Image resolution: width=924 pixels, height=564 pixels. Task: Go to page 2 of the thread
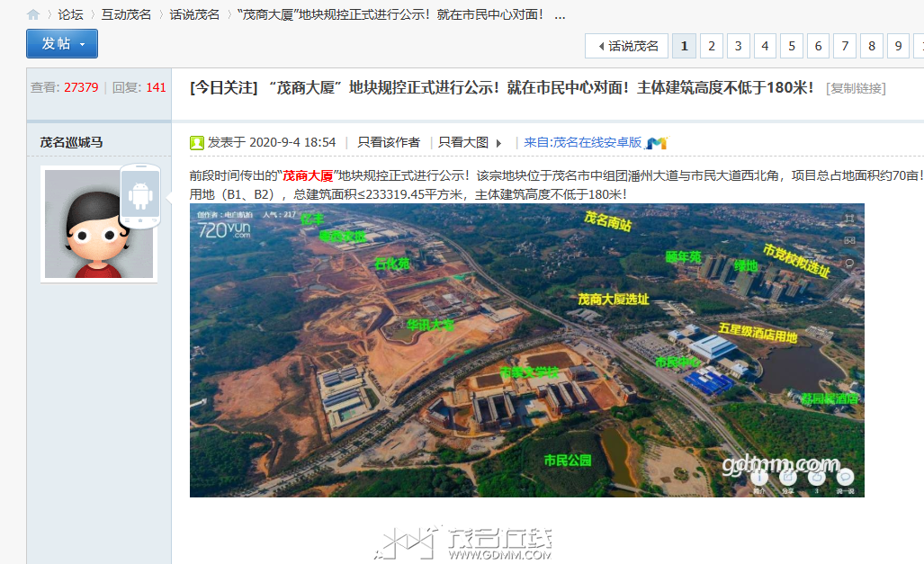click(x=712, y=46)
